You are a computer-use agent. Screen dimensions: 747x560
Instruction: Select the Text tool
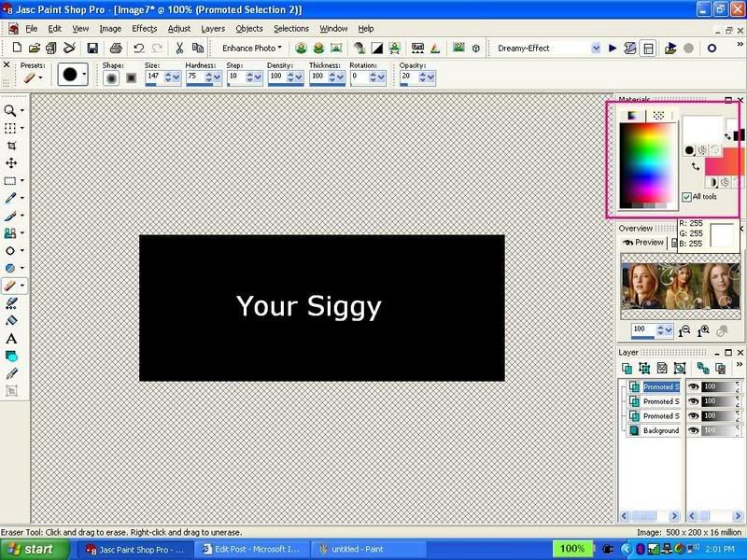point(11,339)
